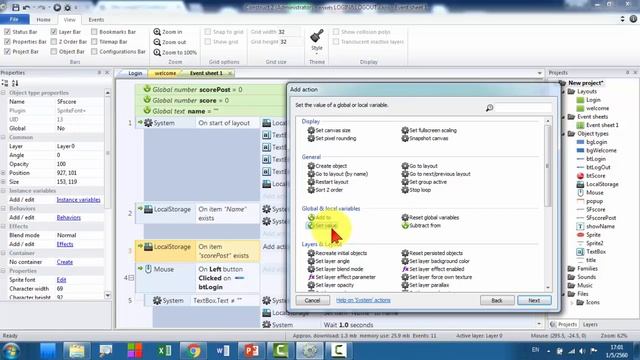Select the Set fullscreen scaling action
640x360 pixels.
(x=429, y=130)
